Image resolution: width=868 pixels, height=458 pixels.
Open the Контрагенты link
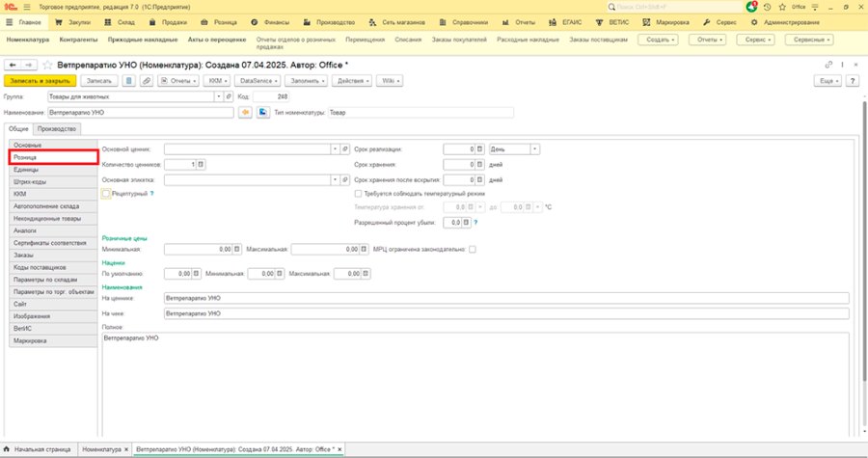(79, 40)
